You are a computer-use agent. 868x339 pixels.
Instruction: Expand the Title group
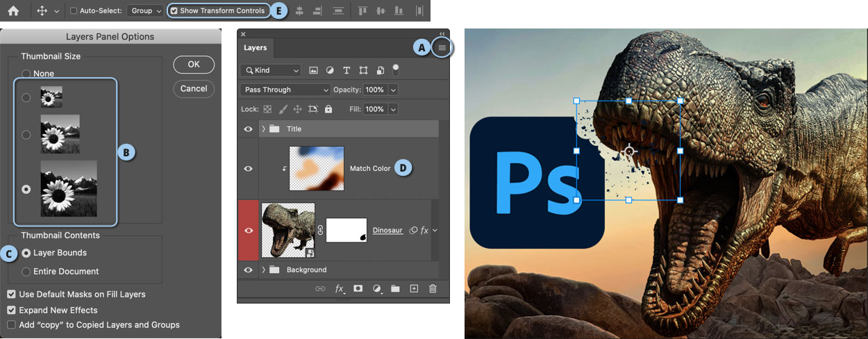[264, 129]
